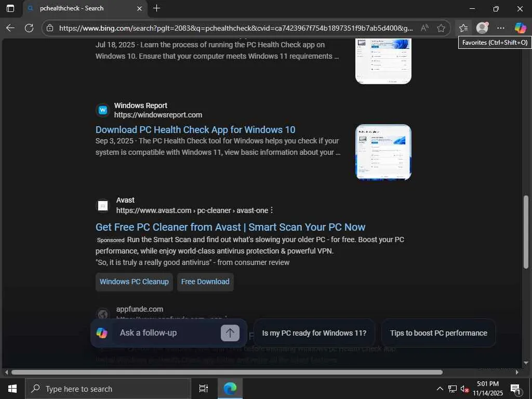Click the Windows Report site favicon
Screen dimensions: 532x399
(103, 110)
